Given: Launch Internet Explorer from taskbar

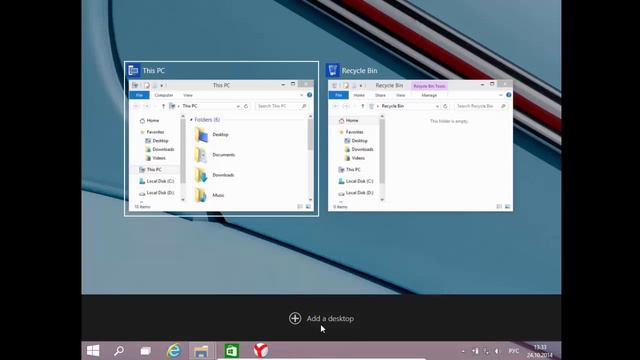Looking at the screenshot, I should click(174, 351).
